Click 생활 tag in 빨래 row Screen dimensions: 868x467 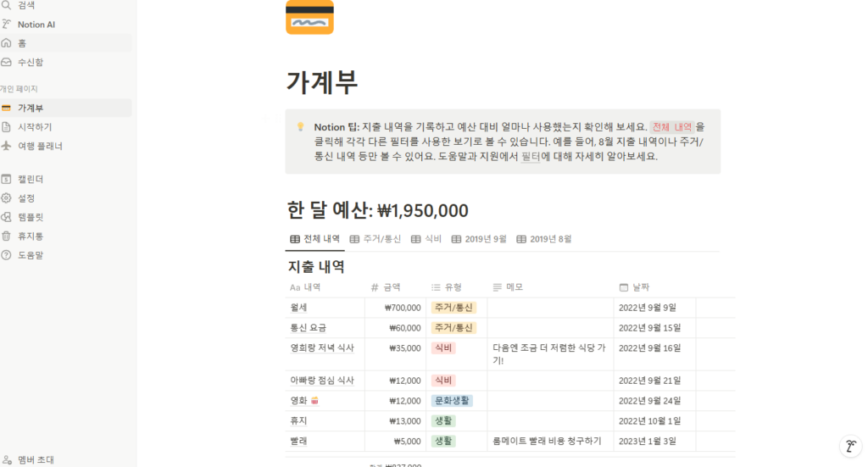click(x=442, y=441)
